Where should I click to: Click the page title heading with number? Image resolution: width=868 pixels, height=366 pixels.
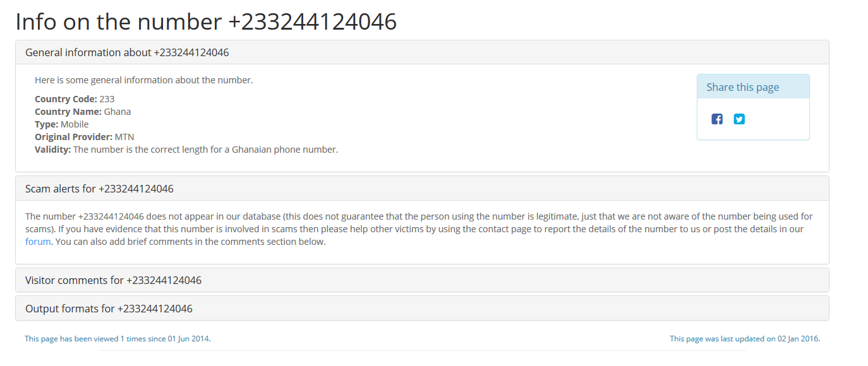click(x=206, y=21)
